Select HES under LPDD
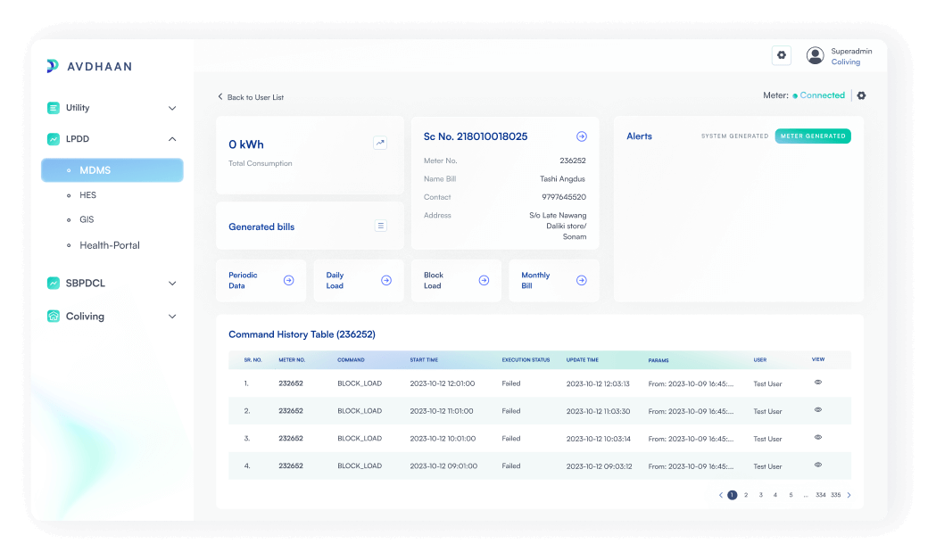The height and width of the screenshot is (560, 936). 87,194
